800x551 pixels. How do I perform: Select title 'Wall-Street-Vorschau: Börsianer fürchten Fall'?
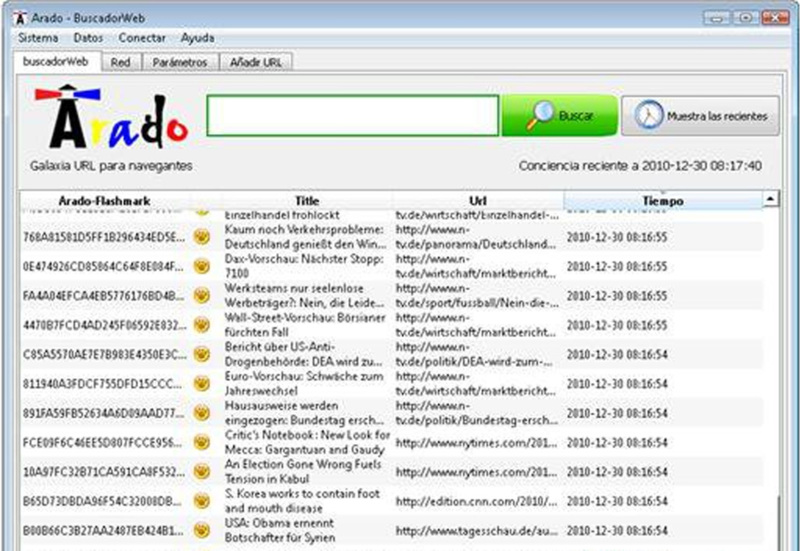(305, 324)
